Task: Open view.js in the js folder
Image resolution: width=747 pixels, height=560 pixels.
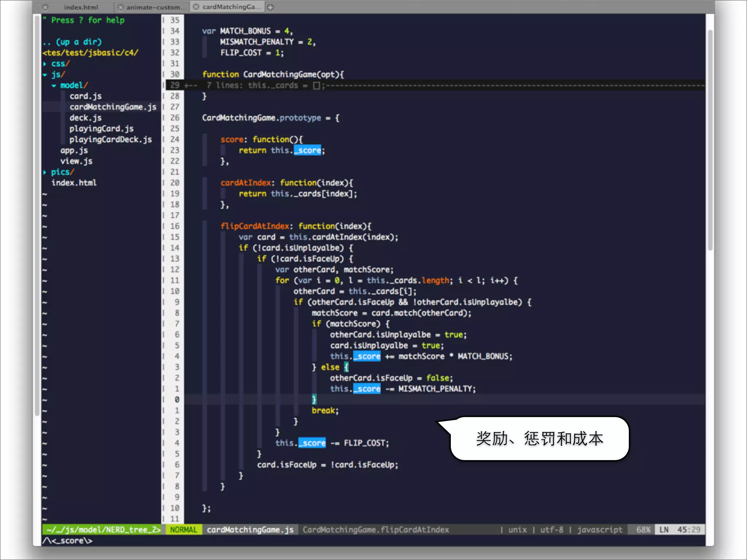Action: pos(76,161)
